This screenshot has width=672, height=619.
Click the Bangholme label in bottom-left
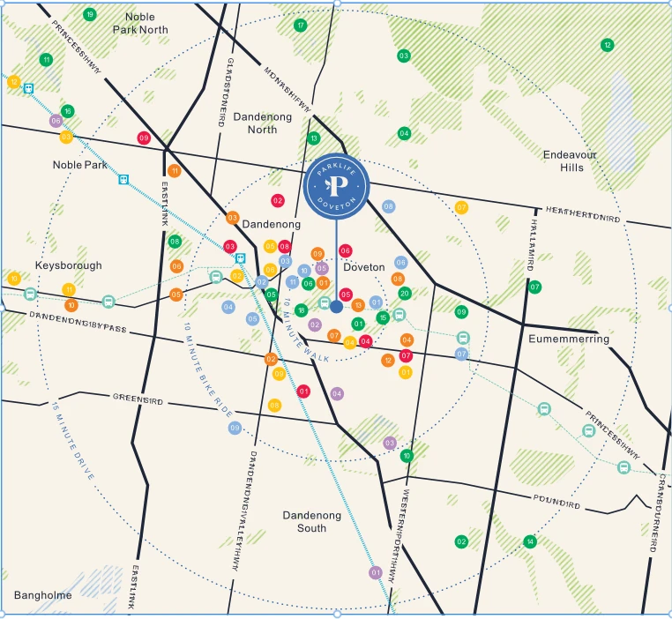[x=42, y=595]
